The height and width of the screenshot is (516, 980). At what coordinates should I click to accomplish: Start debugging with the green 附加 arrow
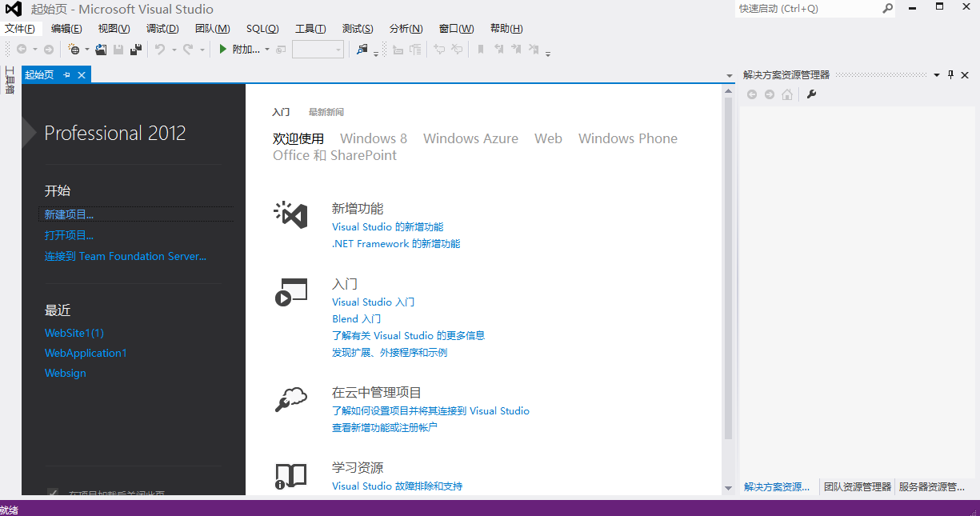[223, 49]
